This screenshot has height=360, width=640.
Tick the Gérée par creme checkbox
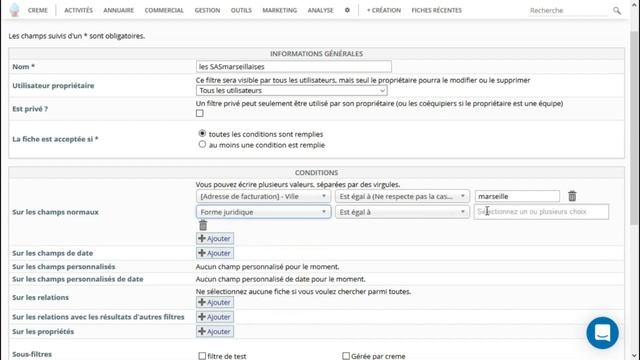pos(346,356)
